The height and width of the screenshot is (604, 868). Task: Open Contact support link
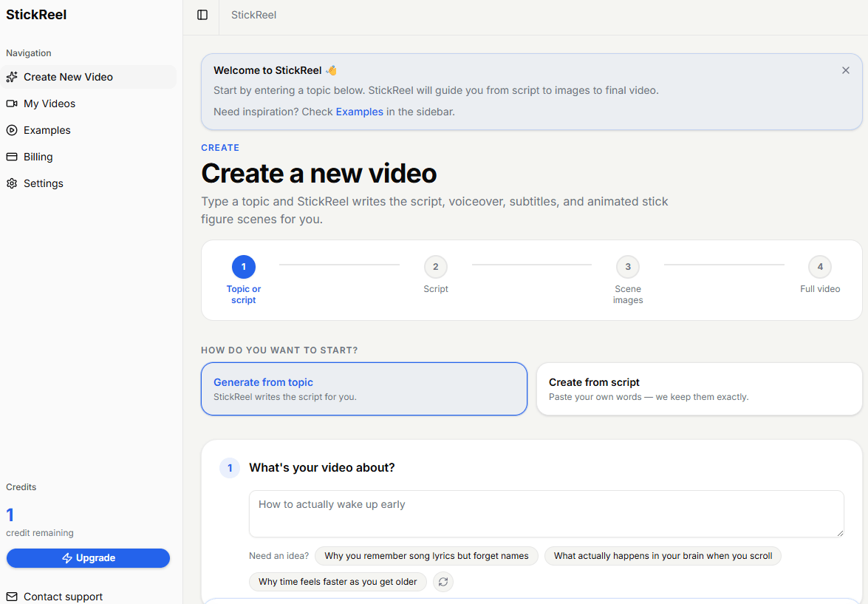54,597
